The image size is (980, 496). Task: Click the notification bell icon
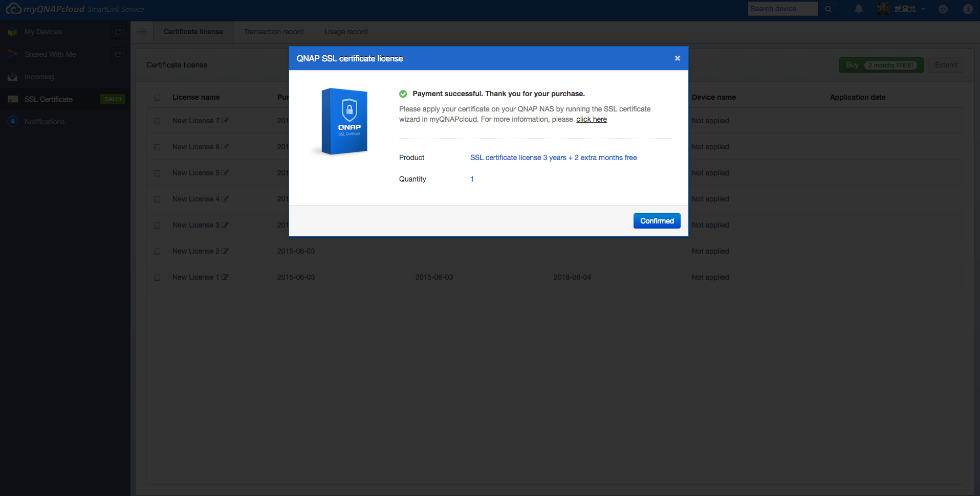coord(859,9)
